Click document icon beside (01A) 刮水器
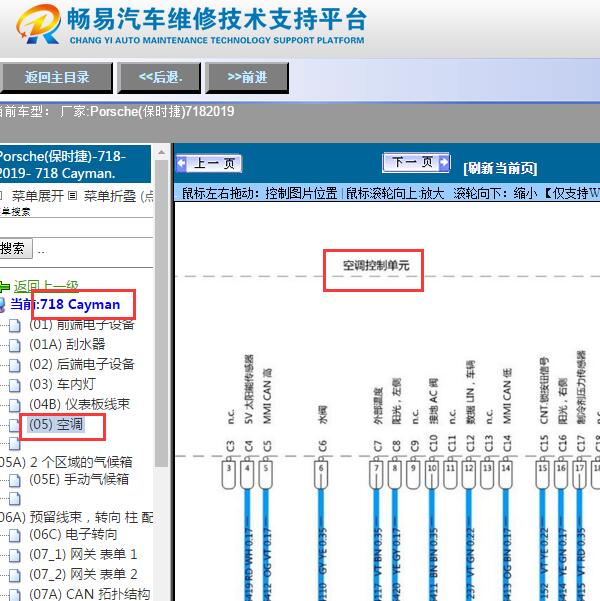Screen dimensions: 600x601 [x=15, y=345]
